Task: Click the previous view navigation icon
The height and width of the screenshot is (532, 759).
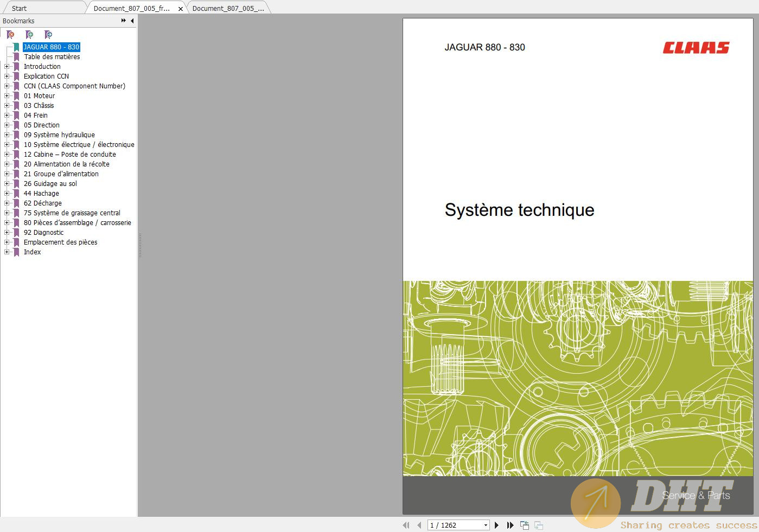Action: coord(525,525)
